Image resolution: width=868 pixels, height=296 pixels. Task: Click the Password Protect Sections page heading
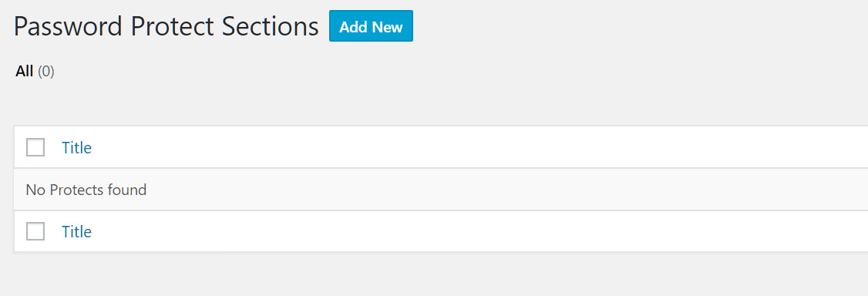click(x=166, y=26)
